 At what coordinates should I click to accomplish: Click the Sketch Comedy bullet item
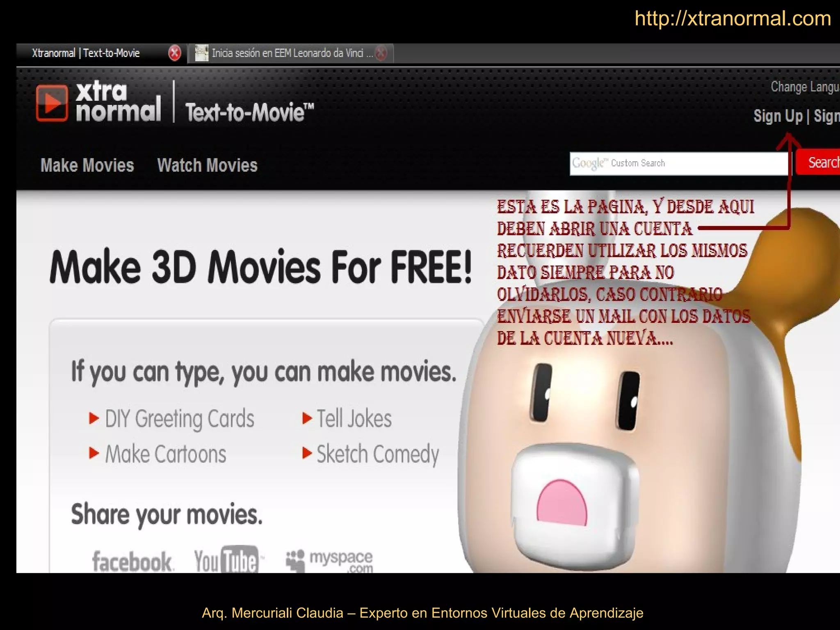[x=377, y=454]
